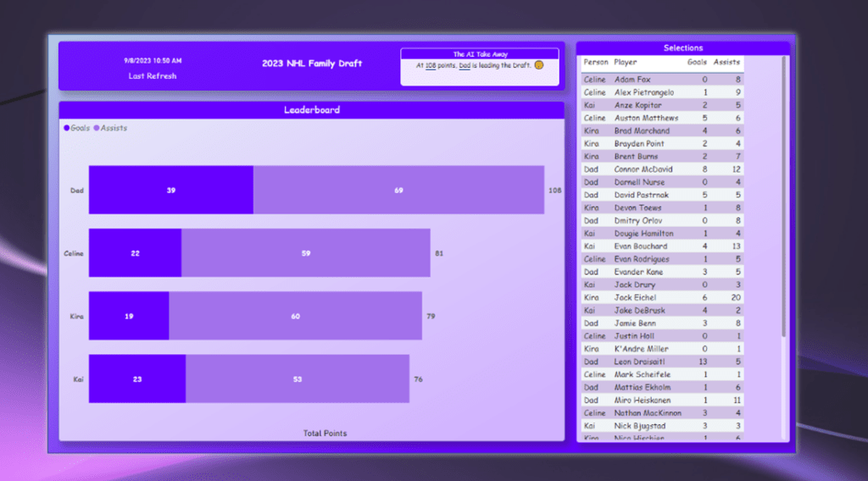Click the Jake DeBrusk row
The width and height of the screenshot is (868, 481).
[x=663, y=310]
